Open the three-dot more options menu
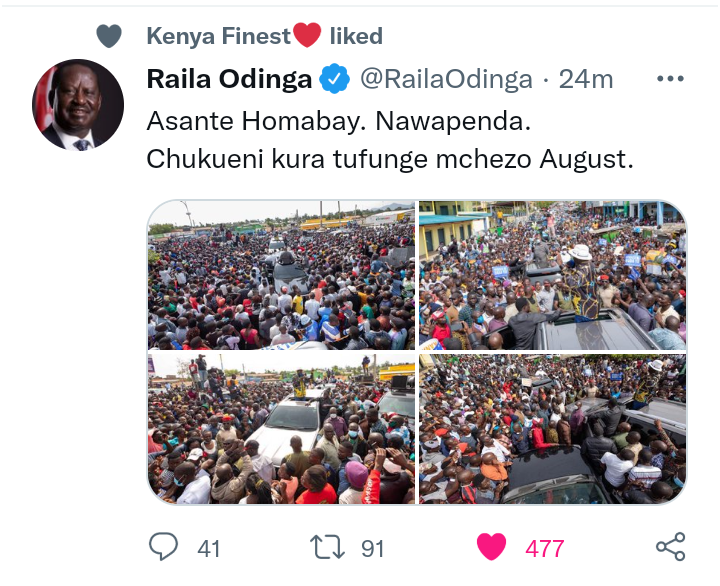This screenshot has width=720, height=586. point(670,79)
